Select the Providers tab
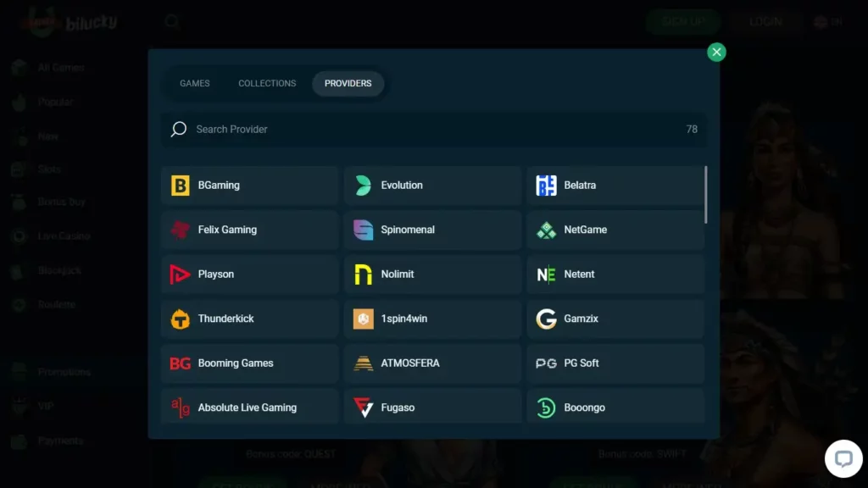 pos(348,84)
